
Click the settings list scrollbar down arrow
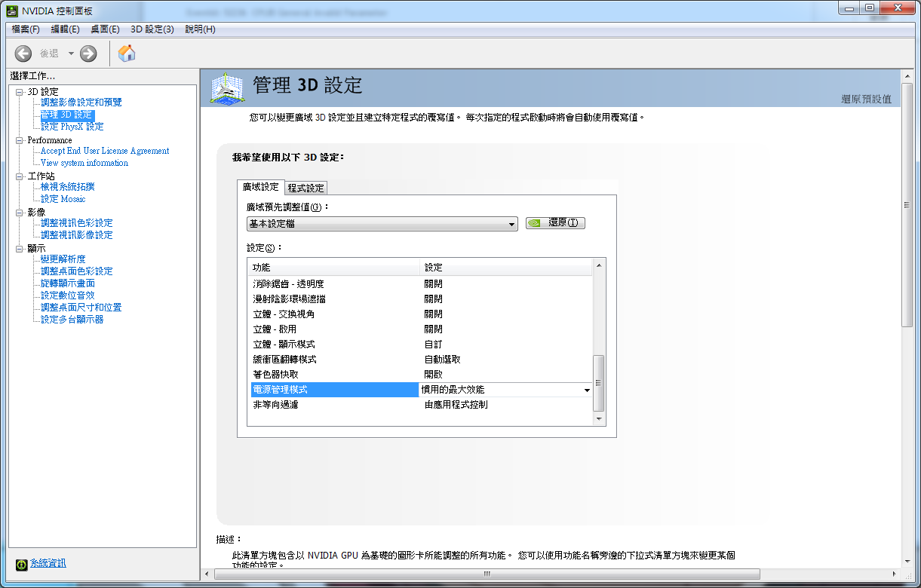coord(599,418)
